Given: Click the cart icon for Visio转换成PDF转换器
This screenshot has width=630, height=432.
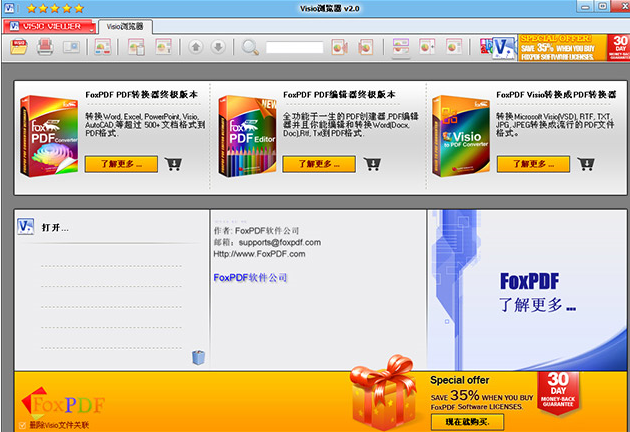Looking at the screenshot, I should 586,164.
